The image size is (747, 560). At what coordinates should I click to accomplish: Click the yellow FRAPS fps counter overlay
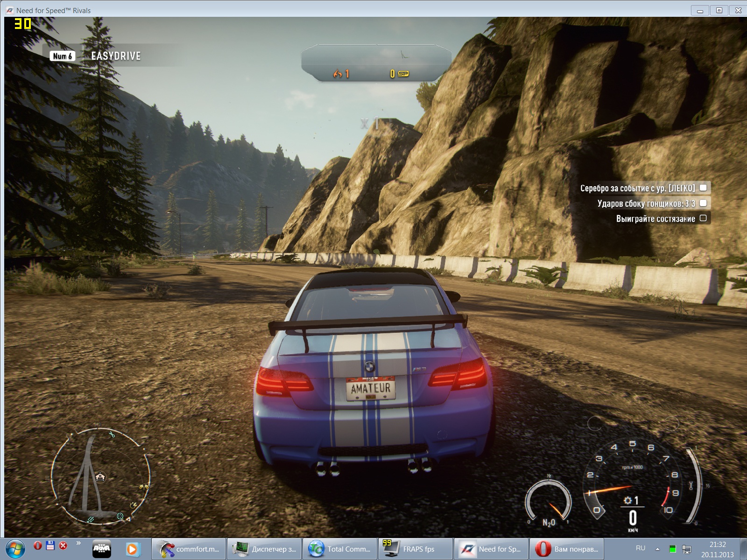coord(22,24)
